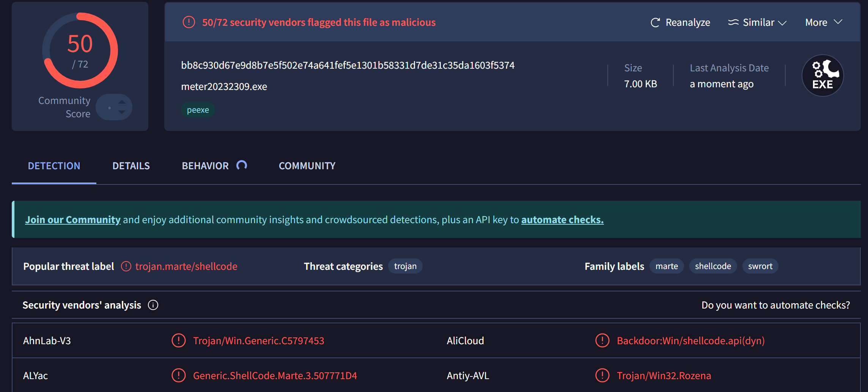Expand the Similar dropdown
This screenshot has height=392, width=868.
pos(757,23)
